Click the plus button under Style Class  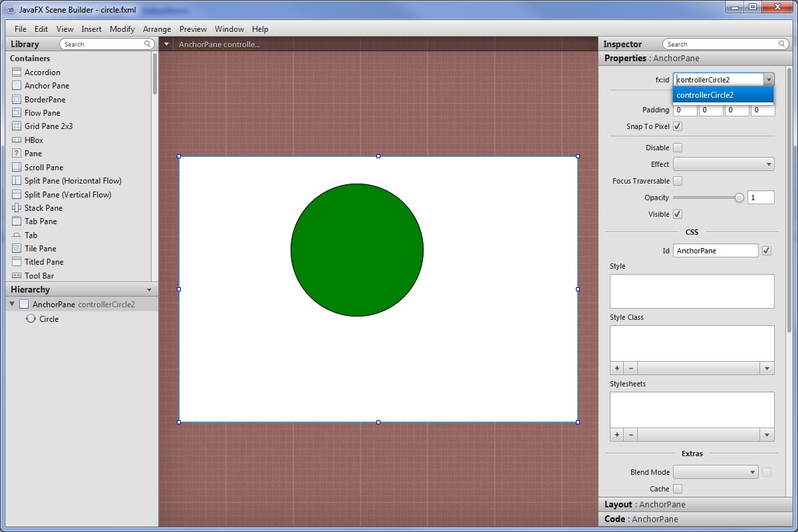617,368
